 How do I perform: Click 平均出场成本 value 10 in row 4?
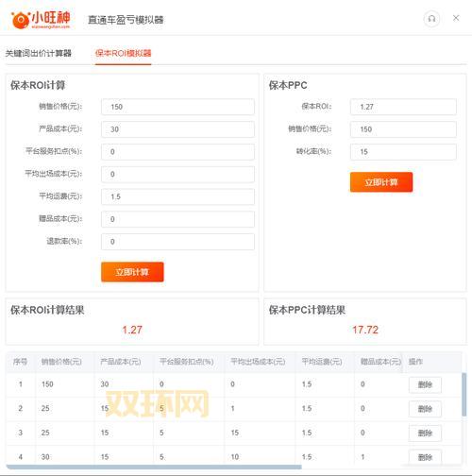[x=235, y=457]
